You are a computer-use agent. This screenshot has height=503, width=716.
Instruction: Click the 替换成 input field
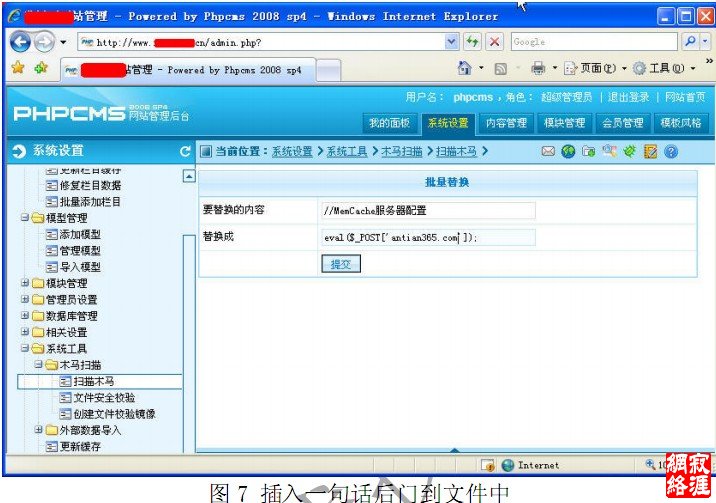tap(428, 237)
